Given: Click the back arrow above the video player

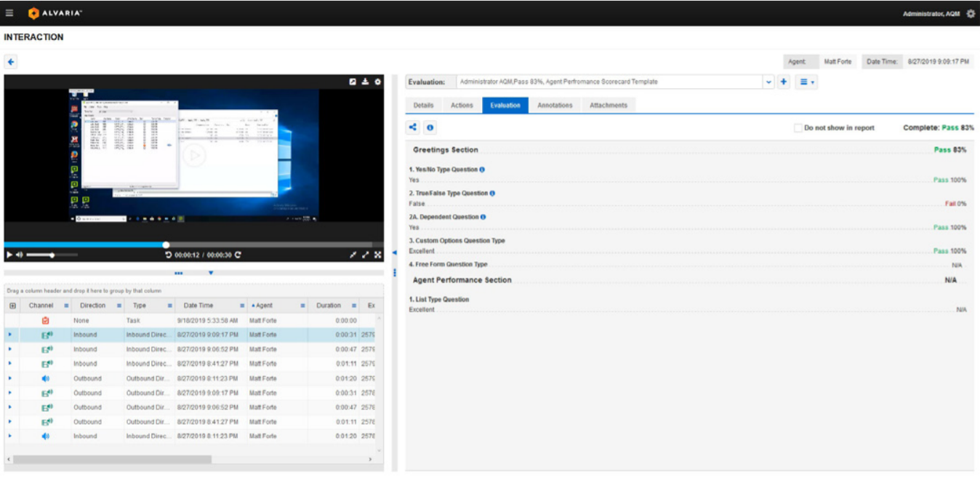Looking at the screenshot, I should click(x=10, y=63).
